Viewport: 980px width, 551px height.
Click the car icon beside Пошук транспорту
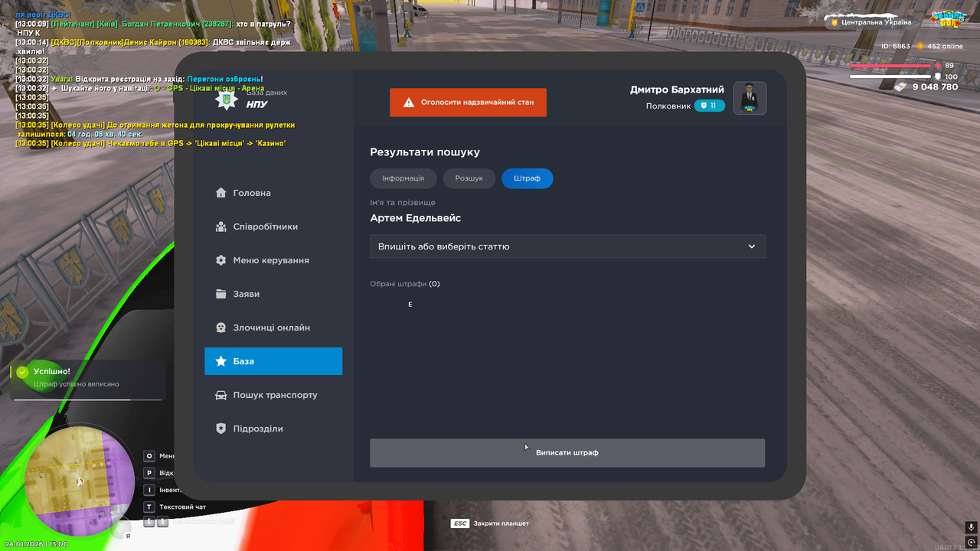click(220, 395)
